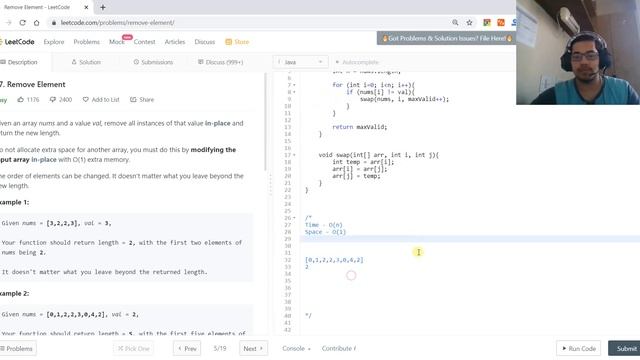
Task: Switch to the Submissions tab
Action: (153, 62)
